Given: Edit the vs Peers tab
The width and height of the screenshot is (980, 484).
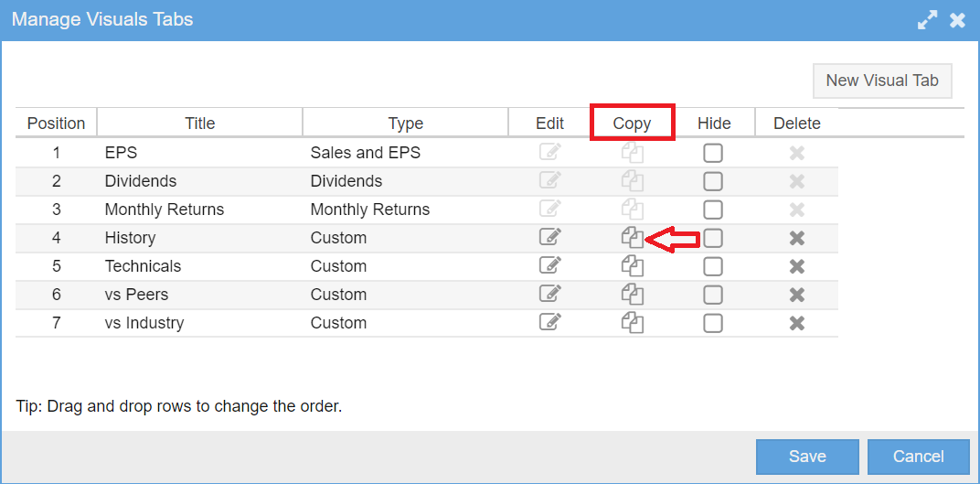Looking at the screenshot, I should (x=550, y=294).
